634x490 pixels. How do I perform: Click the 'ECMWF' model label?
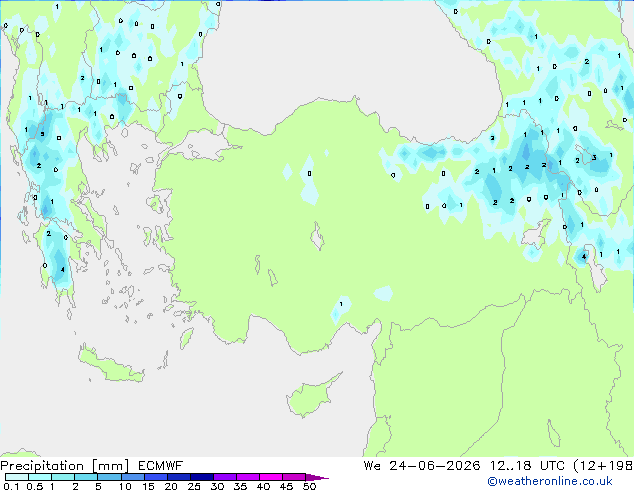tap(161, 466)
